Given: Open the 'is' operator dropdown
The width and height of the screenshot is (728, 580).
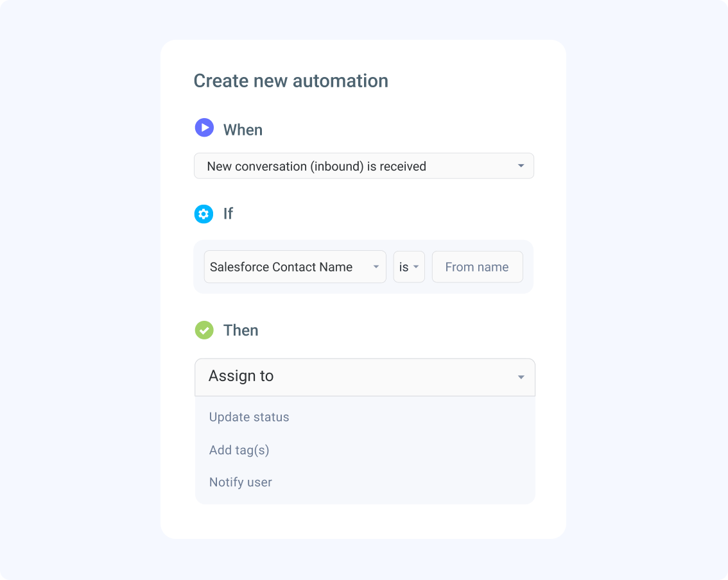Looking at the screenshot, I should (x=409, y=266).
